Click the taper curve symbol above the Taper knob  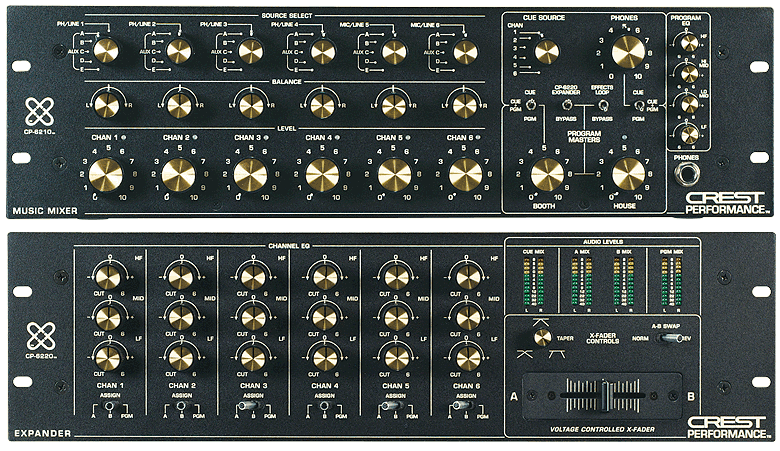tap(541, 322)
